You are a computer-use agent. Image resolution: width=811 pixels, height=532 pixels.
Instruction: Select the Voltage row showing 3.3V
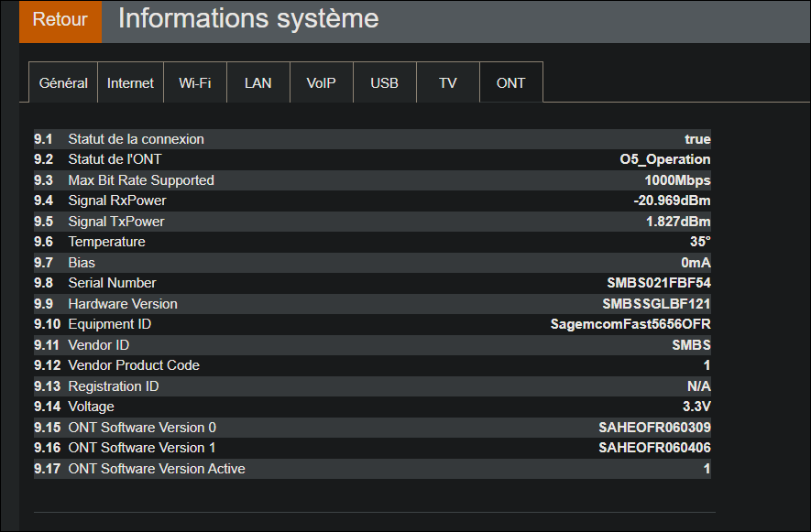point(367,407)
